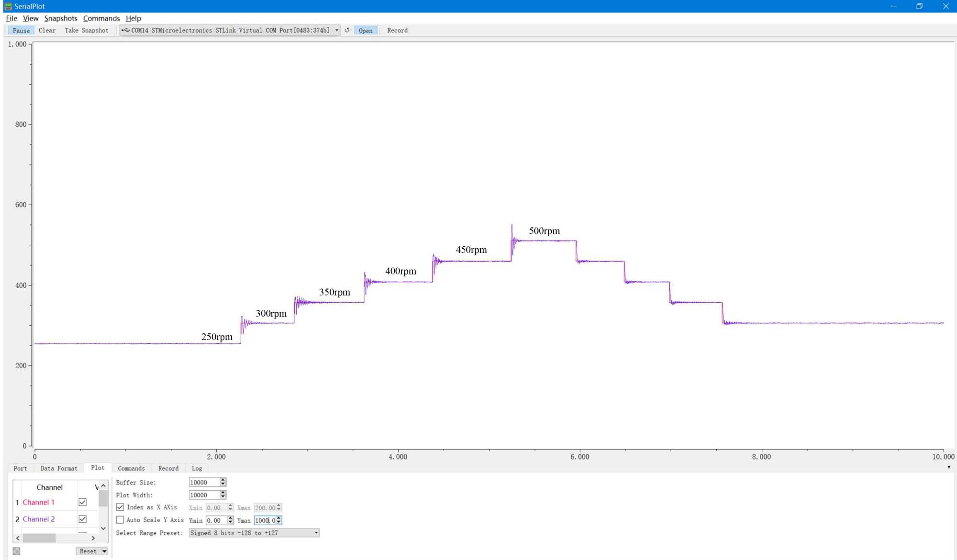Click the reload ports refresh icon
The image size is (957, 560).
[347, 30]
